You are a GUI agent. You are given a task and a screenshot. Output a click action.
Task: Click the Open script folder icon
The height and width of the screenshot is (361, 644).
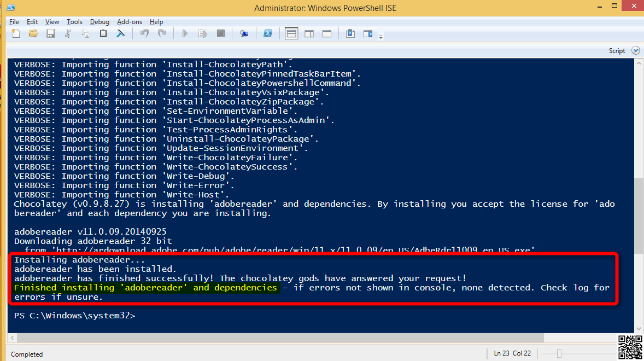click(33, 34)
